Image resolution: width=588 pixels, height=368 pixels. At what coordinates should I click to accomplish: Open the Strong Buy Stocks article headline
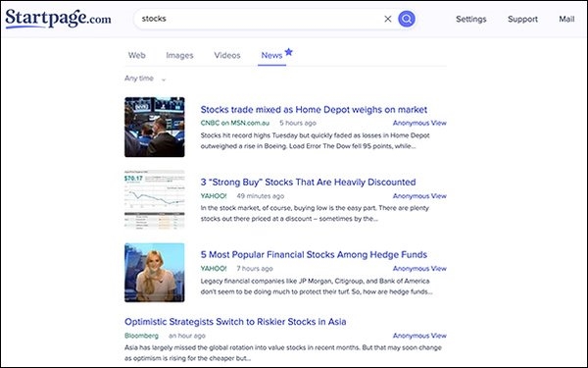[308, 183]
